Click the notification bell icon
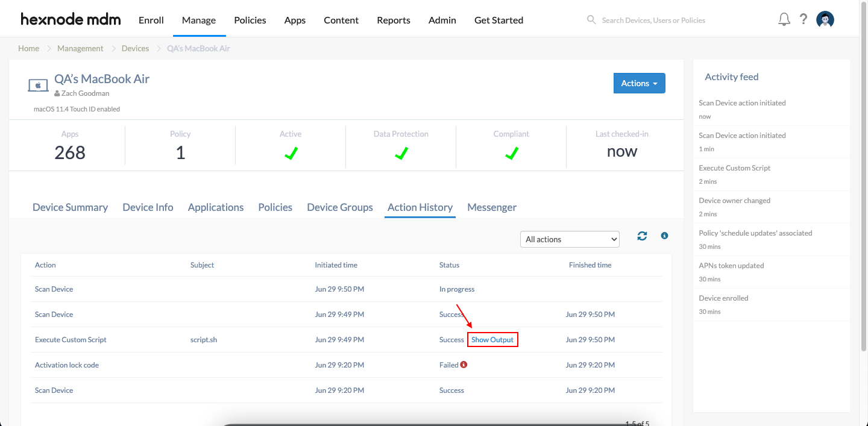868x426 pixels. (784, 19)
